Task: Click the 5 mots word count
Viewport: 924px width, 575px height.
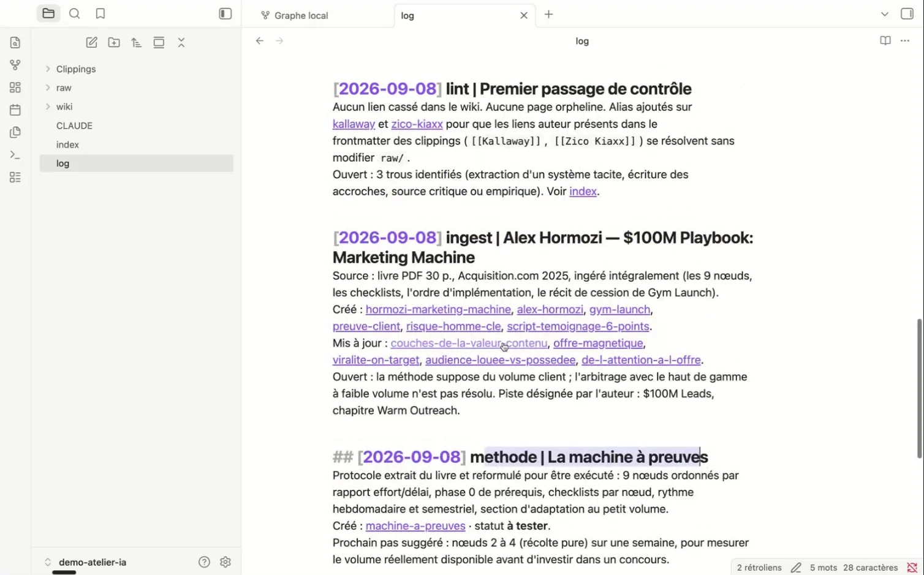Action: point(823,568)
